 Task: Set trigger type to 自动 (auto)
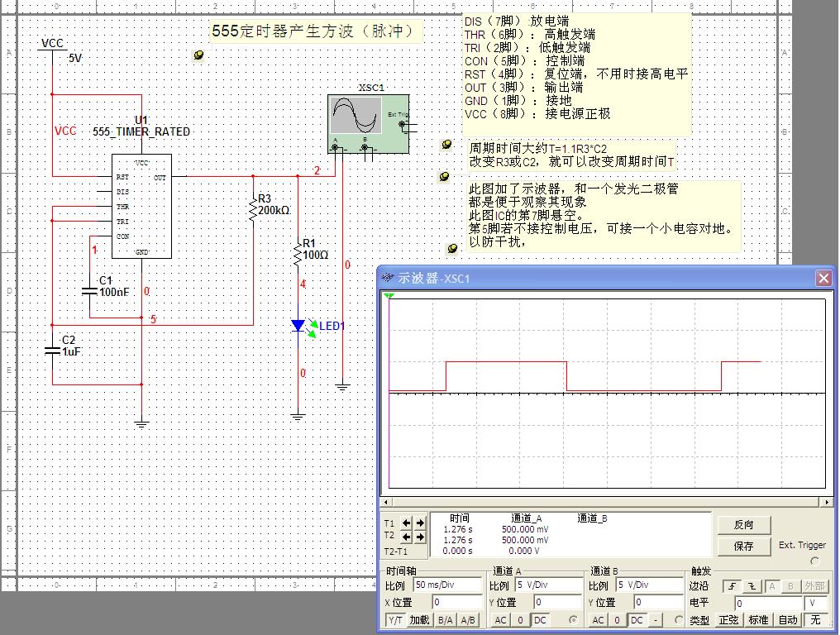(x=788, y=620)
